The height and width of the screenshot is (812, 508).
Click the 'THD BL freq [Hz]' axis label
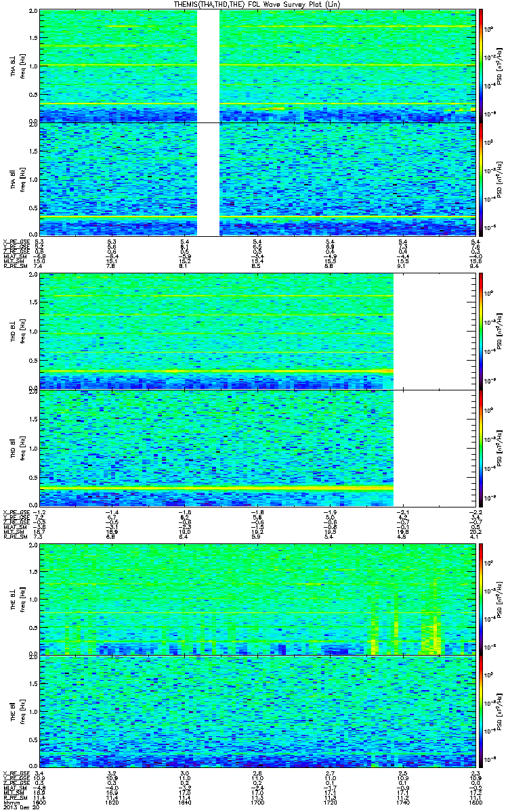[x=18, y=332]
